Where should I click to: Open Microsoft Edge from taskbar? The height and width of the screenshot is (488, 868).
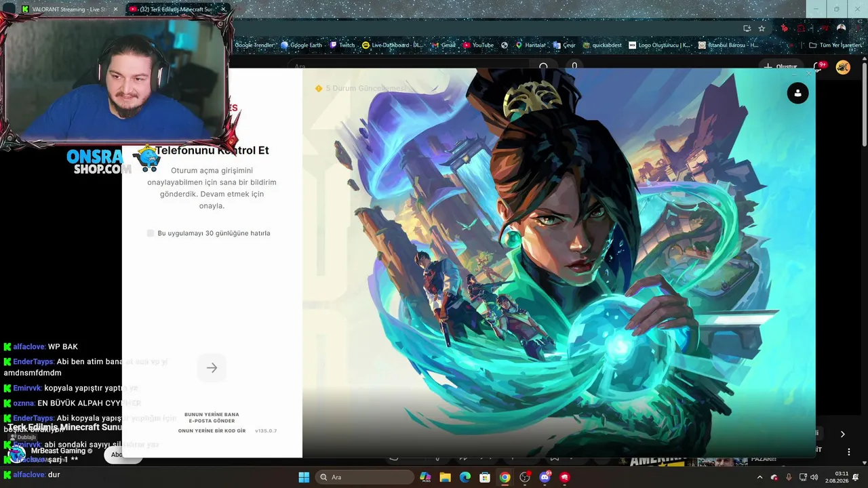coord(465,477)
